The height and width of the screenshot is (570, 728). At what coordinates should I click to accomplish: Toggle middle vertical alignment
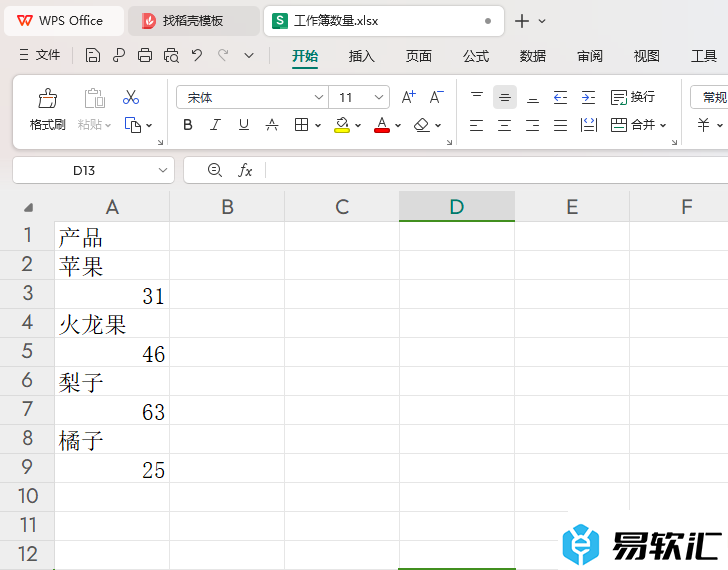tap(505, 97)
